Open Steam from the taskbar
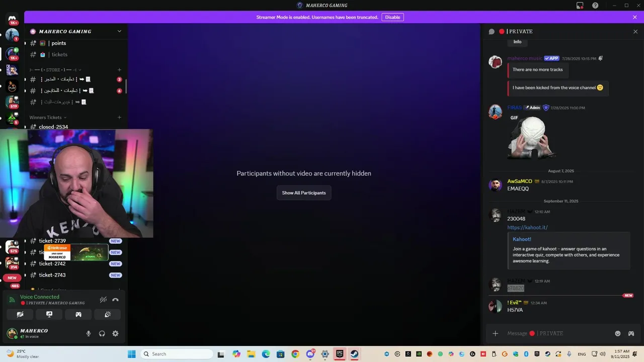This screenshot has height=362, width=644. [x=354, y=354]
